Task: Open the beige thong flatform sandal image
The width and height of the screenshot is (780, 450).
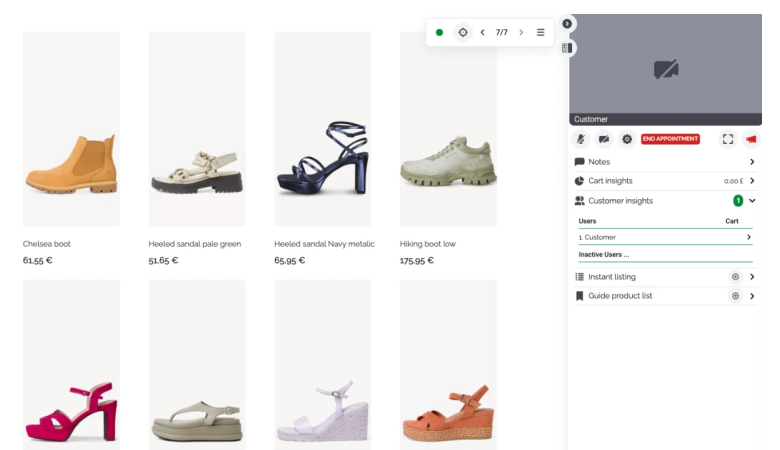Action: pos(197,364)
